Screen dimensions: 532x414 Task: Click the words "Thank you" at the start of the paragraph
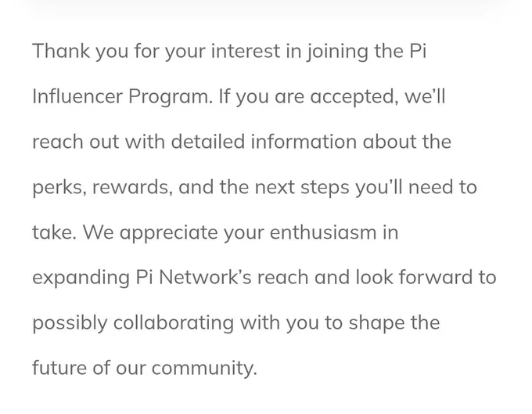(81, 52)
